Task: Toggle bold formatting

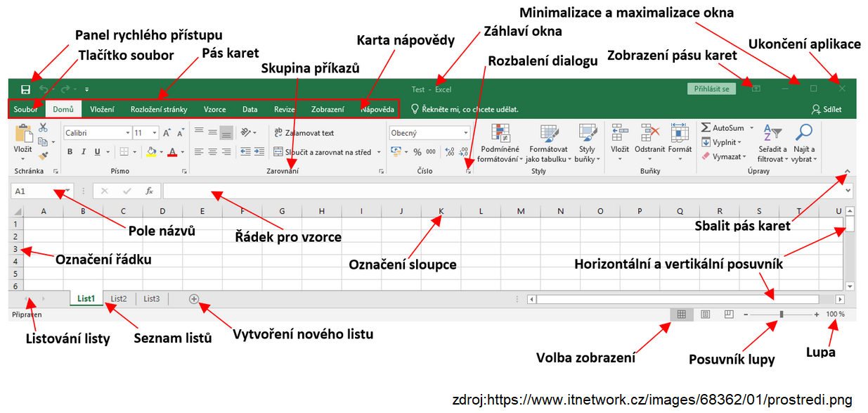Action: 70,152
